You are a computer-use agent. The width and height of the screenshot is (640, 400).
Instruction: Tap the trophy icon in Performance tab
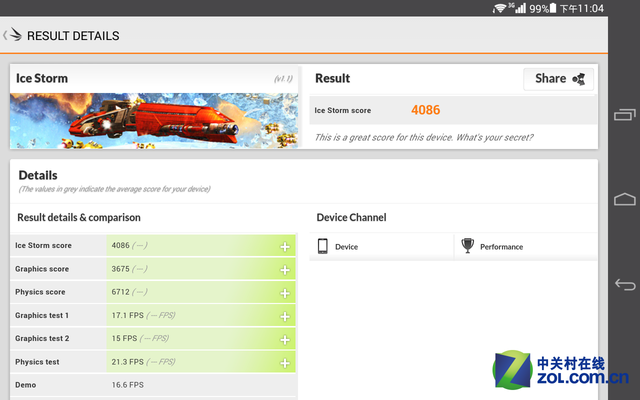pos(467,246)
